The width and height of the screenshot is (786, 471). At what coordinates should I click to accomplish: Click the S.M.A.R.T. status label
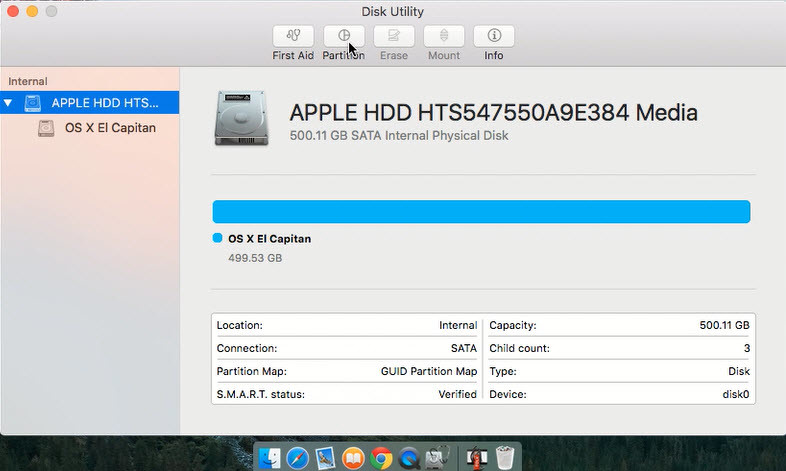(x=261, y=394)
